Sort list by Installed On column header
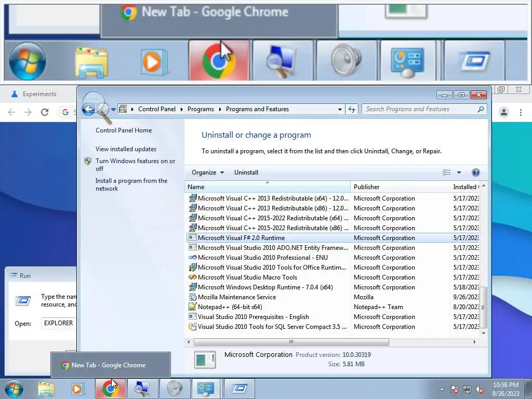 (465, 187)
